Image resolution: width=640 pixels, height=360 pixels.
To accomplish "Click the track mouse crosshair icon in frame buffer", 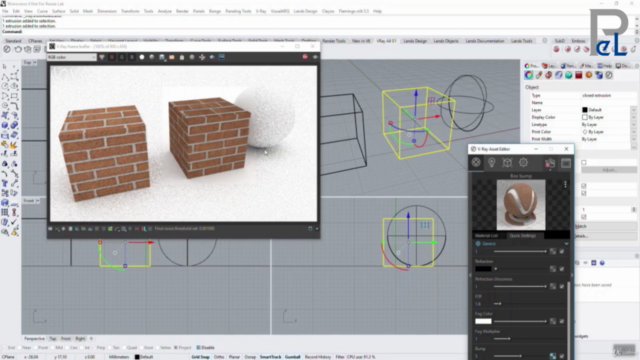I will [202, 57].
